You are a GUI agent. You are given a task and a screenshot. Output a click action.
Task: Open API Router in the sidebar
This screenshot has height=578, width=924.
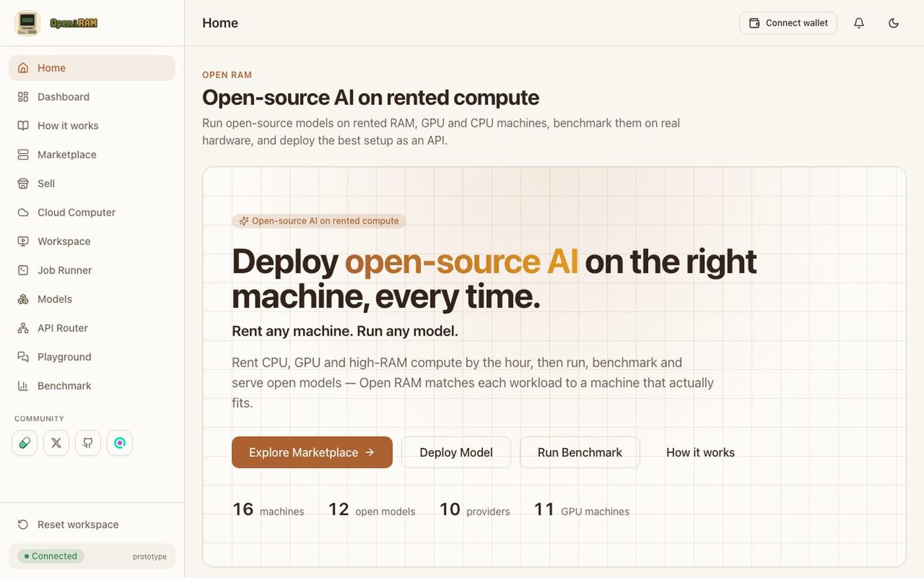coord(92,328)
